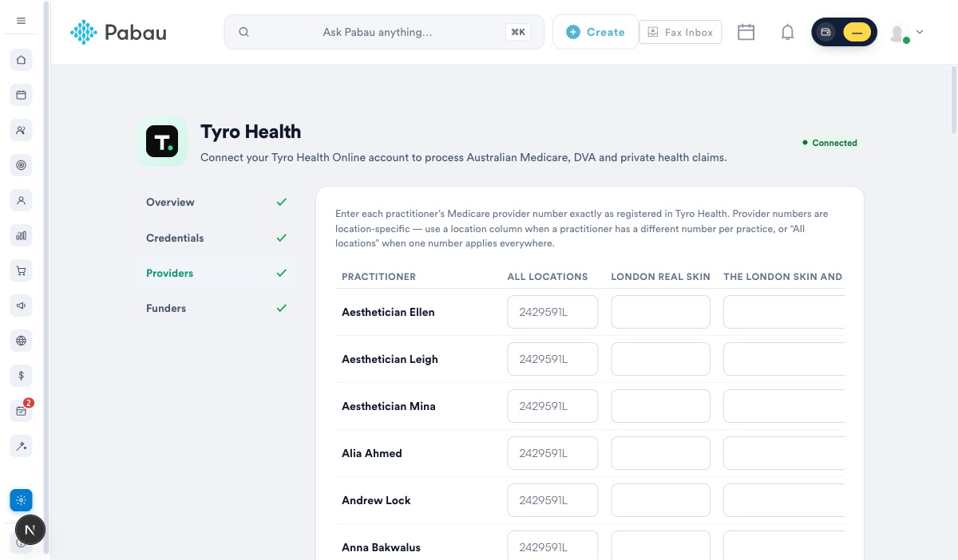The width and height of the screenshot is (958, 560).
Task: Click practitioner name Alia Ahmed
Action: 372,453
